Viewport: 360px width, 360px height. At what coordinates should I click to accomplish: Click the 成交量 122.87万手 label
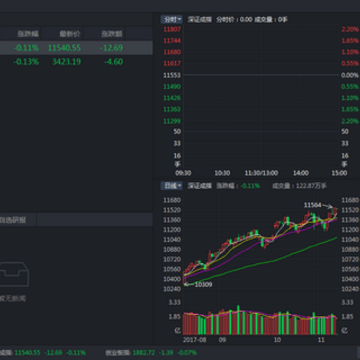299,186
